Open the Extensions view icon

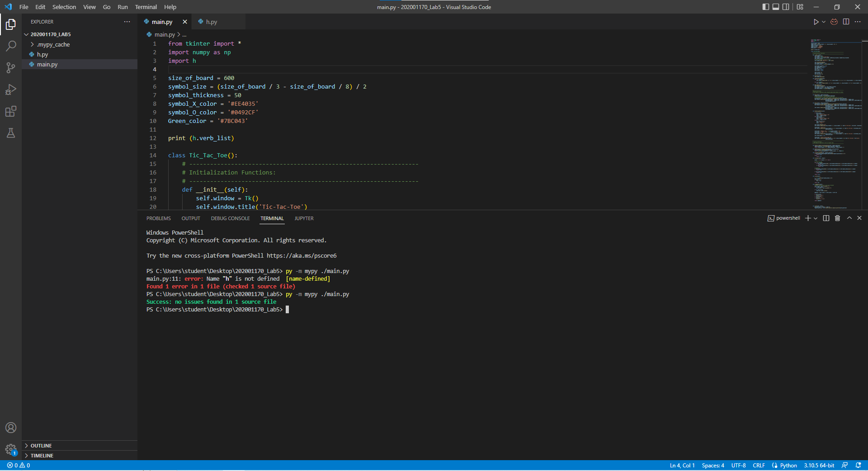pos(11,111)
